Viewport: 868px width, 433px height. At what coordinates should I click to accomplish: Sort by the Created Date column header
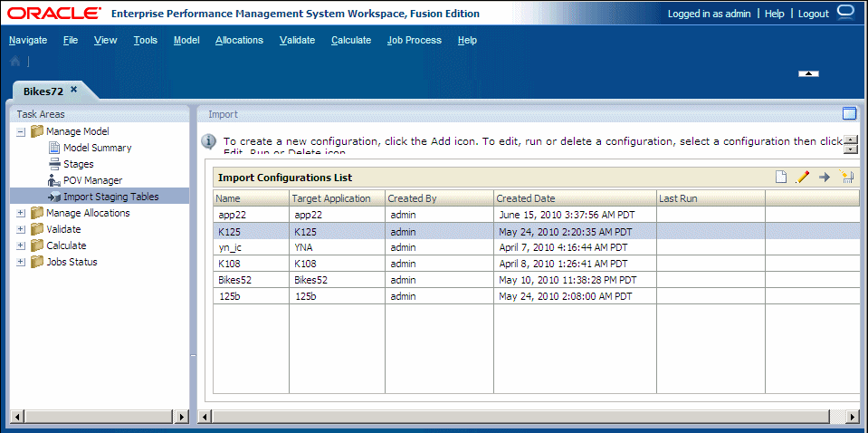(575, 198)
